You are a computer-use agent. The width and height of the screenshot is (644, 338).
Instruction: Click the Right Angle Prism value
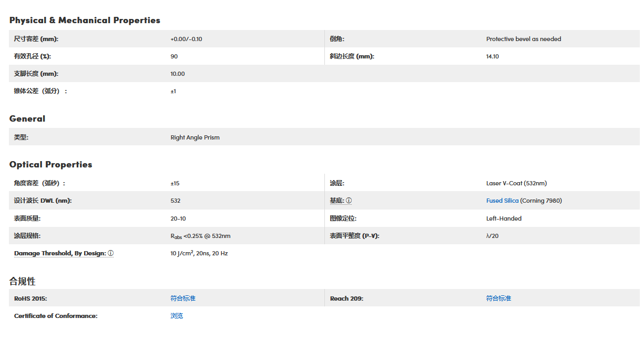[x=195, y=137]
